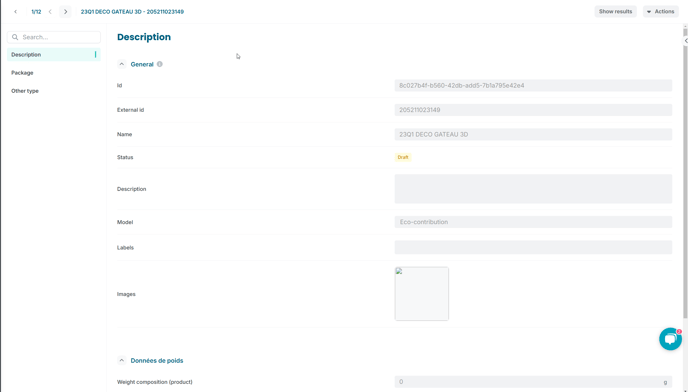Go back with the left arrow in top bar
688x392 pixels.
tap(16, 12)
